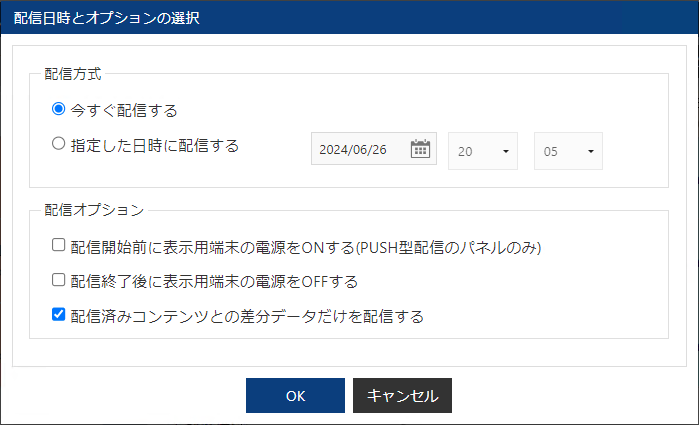
Task: Click the arrow on the hour selector
Action: pos(505,151)
